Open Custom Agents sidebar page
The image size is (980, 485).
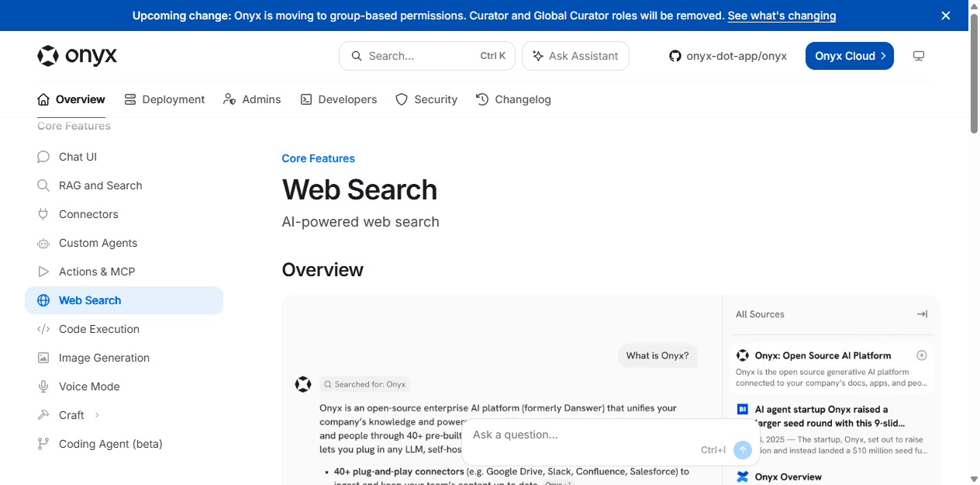124,243
